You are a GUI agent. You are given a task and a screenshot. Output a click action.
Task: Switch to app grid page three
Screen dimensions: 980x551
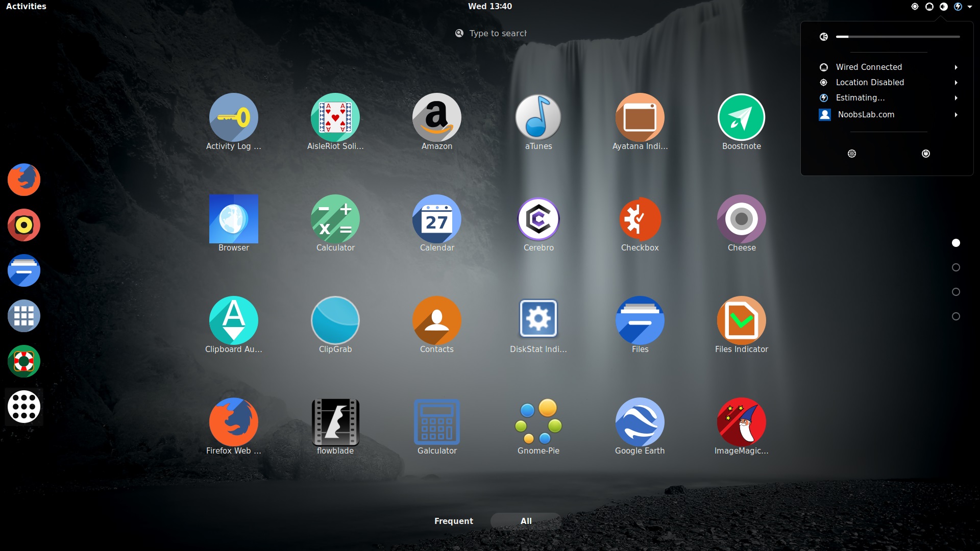[956, 292]
